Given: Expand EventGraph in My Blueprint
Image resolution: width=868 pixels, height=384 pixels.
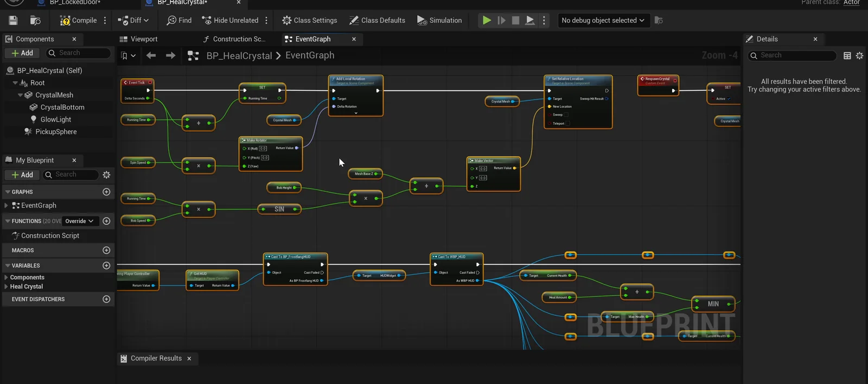Looking at the screenshot, I should coord(6,206).
